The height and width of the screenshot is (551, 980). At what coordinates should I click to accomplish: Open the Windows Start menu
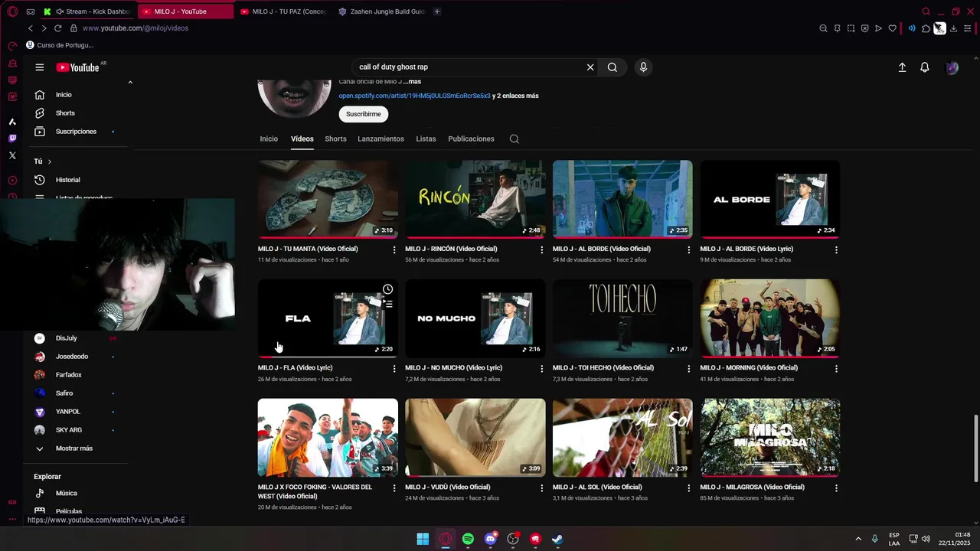(423, 539)
